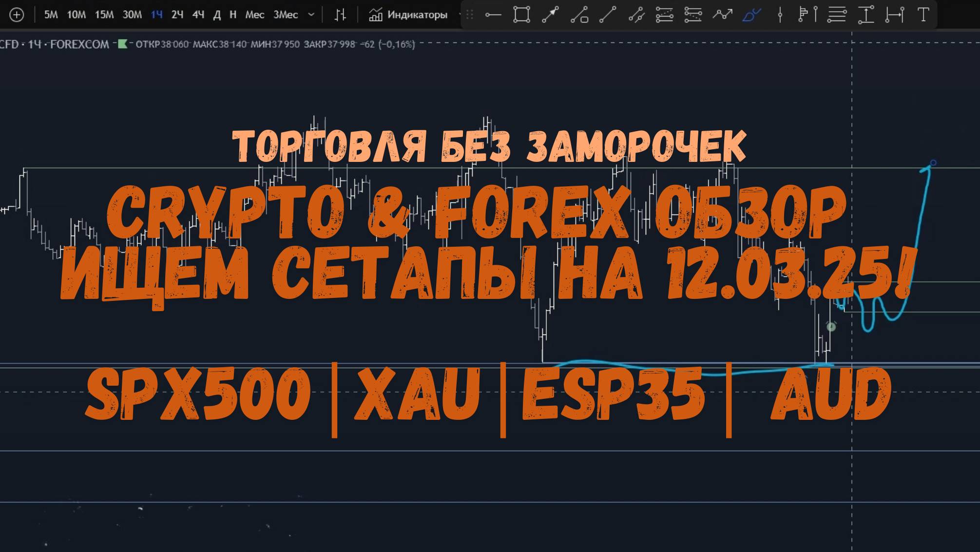Expand the timeframe dropdown chevron
Image resolution: width=980 pixels, height=552 pixels.
[x=311, y=15]
